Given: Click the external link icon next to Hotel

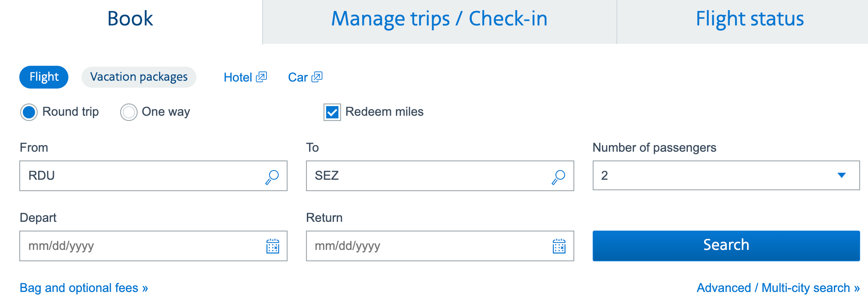Looking at the screenshot, I should tap(261, 77).
